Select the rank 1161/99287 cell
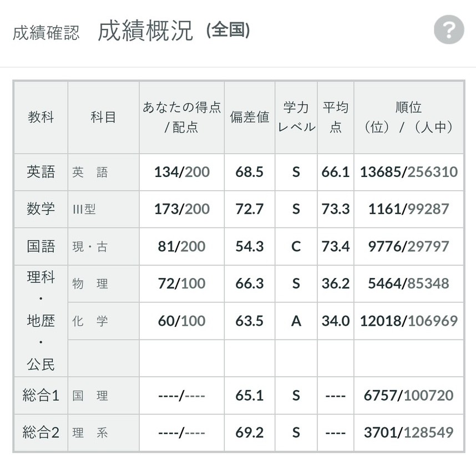This screenshot has height=455, width=476. (x=408, y=209)
